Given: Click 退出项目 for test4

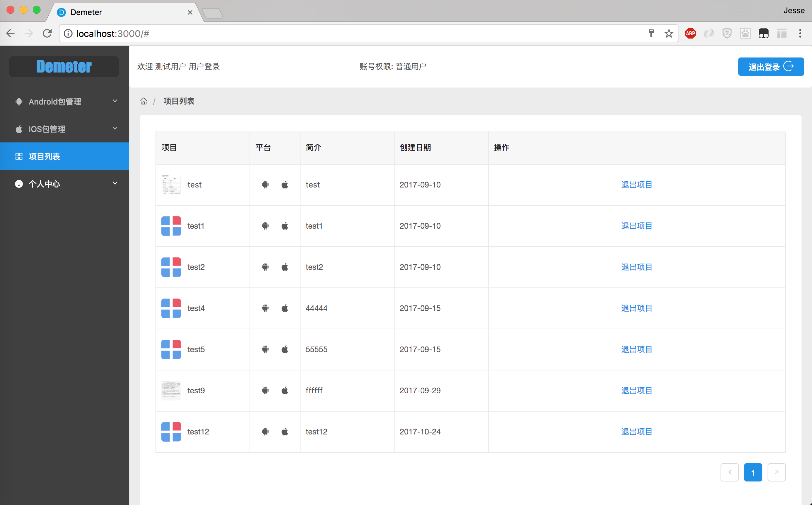Looking at the screenshot, I should pyautogui.click(x=636, y=308).
